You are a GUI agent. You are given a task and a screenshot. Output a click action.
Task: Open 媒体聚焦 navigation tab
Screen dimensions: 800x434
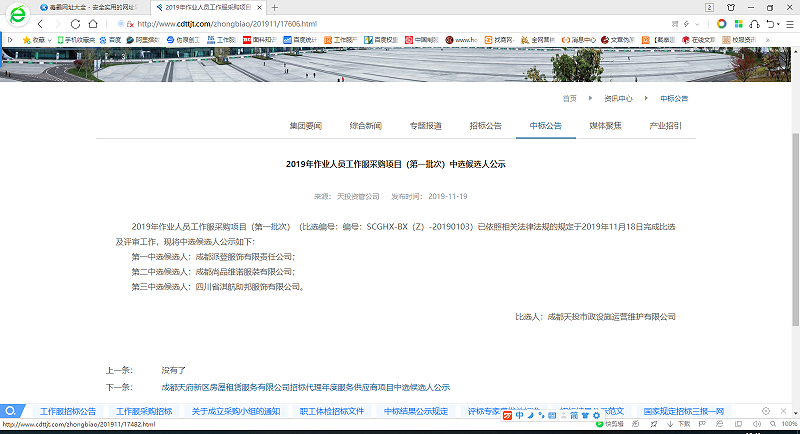pos(605,126)
